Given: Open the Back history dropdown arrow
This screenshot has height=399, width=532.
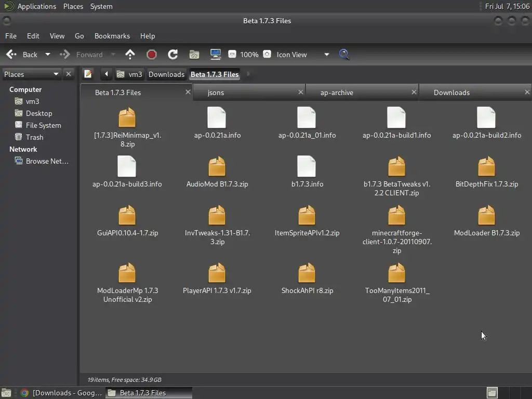Looking at the screenshot, I should [x=48, y=54].
